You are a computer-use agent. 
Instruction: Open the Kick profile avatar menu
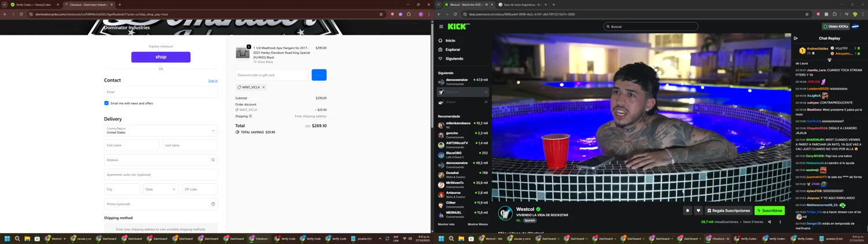click(855, 27)
